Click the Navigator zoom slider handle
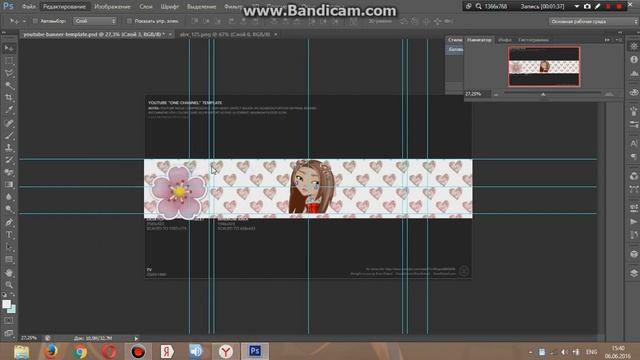Image resolution: width=640 pixels, height=360 pixels. (543, 94)
